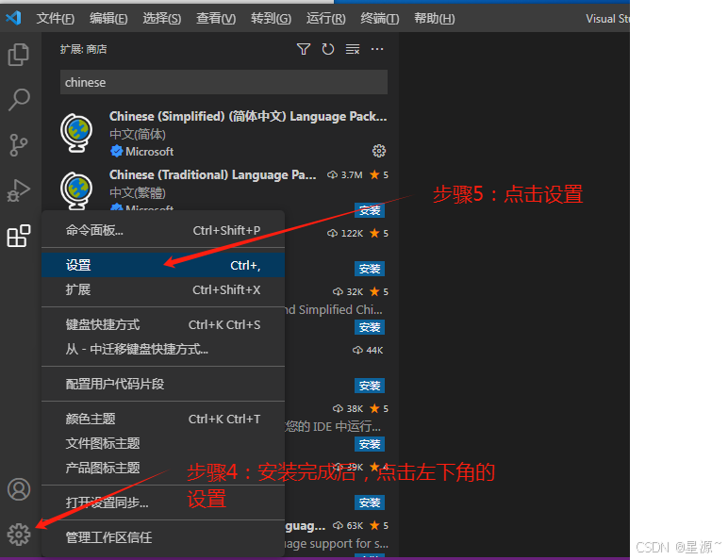Open the 终端(T) menu
This screenshot has height=560, width=728.
[380, 19]
